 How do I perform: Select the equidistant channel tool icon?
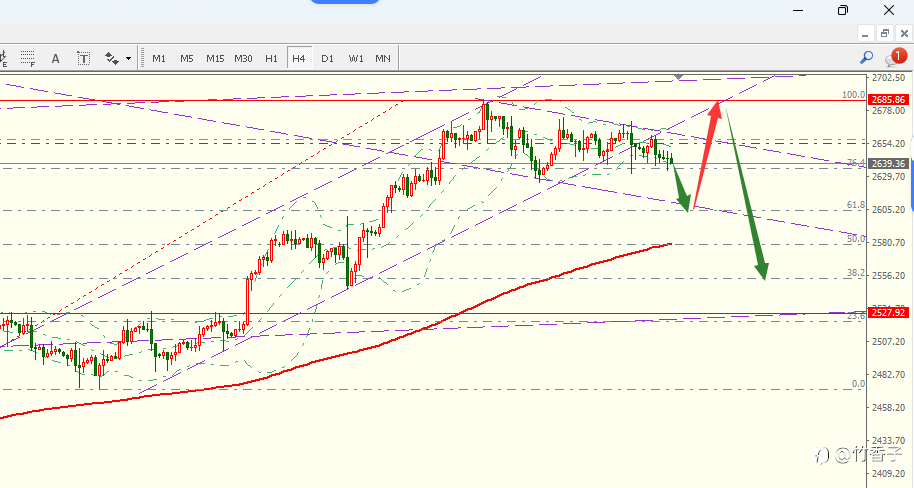point(2,58)
